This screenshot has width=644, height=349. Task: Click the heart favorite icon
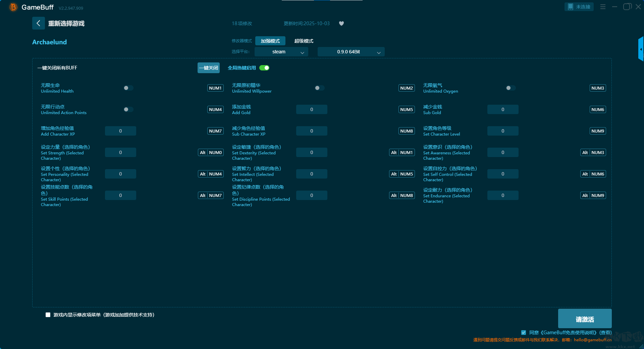[x=341, y=23]
